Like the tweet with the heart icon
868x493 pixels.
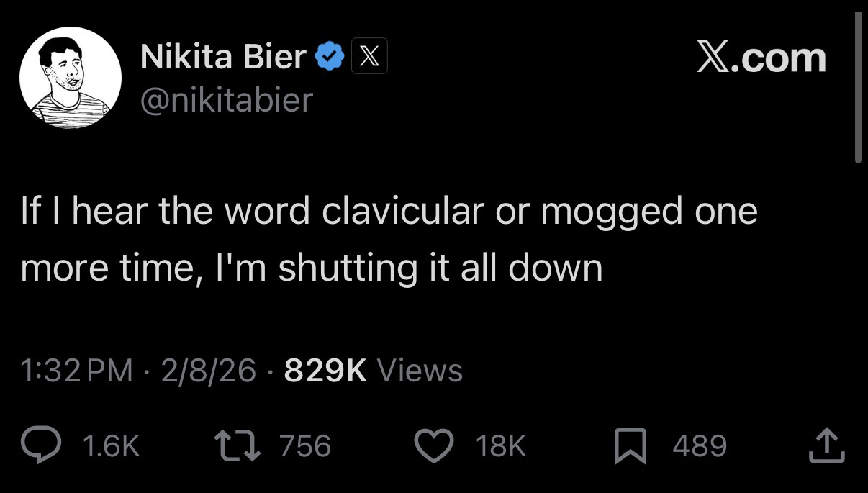coord(433,445)
